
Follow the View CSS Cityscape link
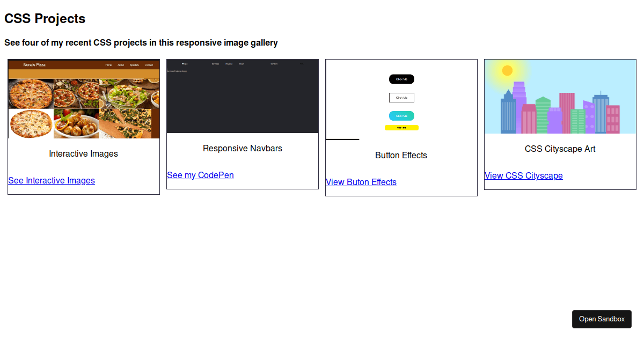(523, 175)
